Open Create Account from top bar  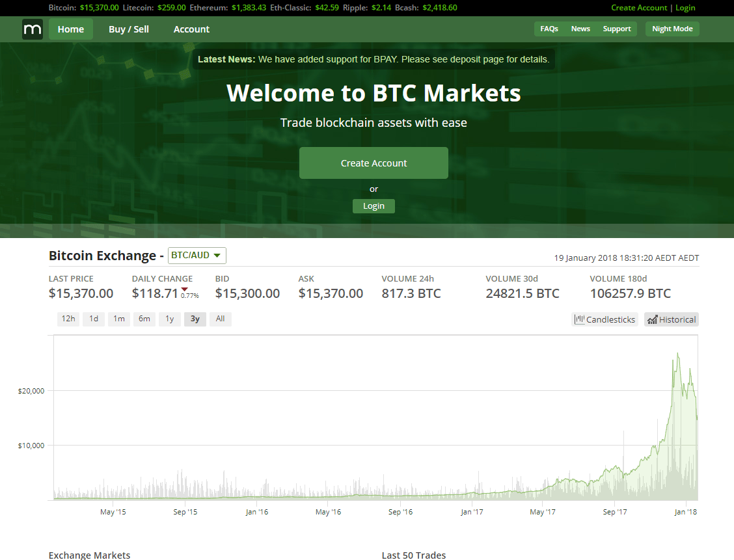tap(639, 7)
